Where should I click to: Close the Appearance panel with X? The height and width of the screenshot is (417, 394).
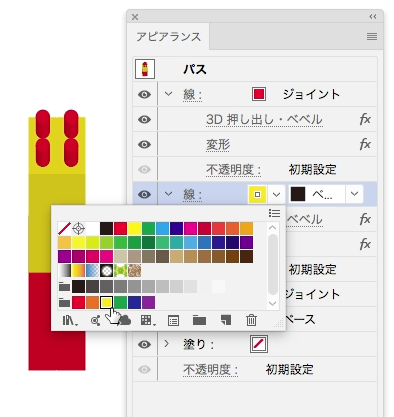pos(135,17)
